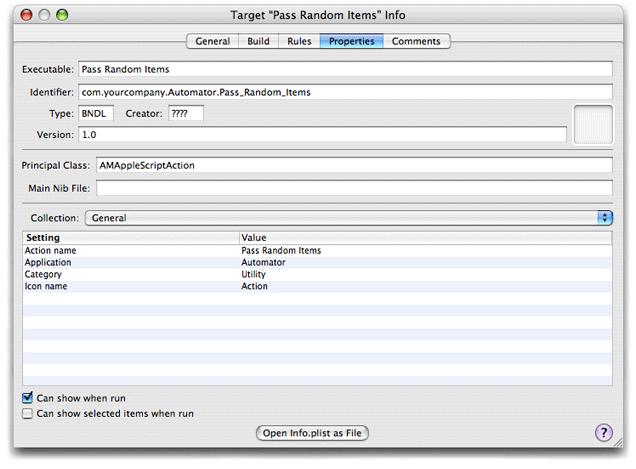Select the Comments tab
Image resolution: width=636 pixels, height=469 pixels.
(416, 41)
